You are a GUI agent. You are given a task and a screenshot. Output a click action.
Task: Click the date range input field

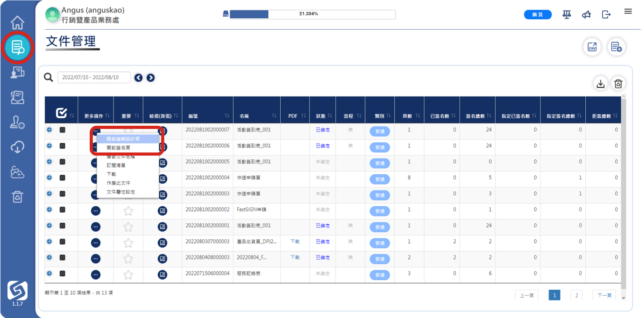94,77
